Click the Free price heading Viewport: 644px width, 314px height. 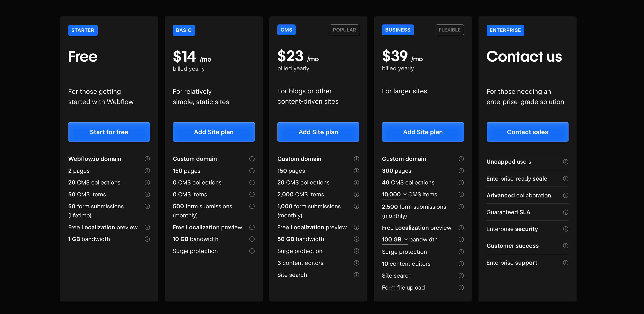[x=83, y=57]
